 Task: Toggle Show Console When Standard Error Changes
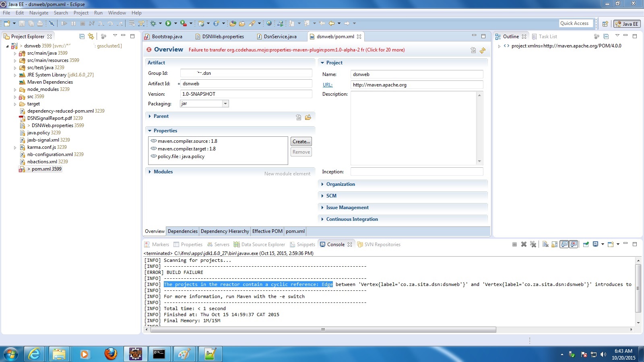coord(573,244)
